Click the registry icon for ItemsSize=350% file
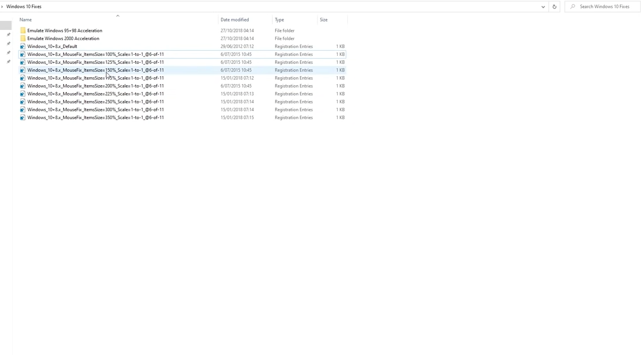The width and height of the screenshot is (644, 355). 23,117
